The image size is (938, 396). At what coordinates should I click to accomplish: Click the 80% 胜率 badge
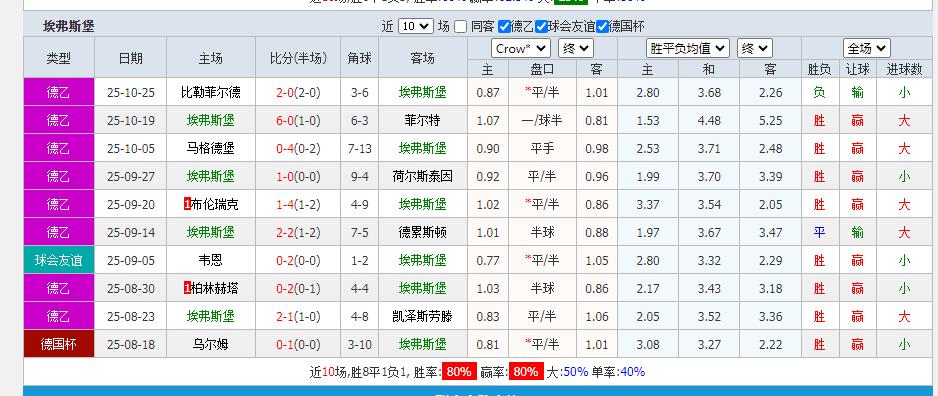[459, 371]
